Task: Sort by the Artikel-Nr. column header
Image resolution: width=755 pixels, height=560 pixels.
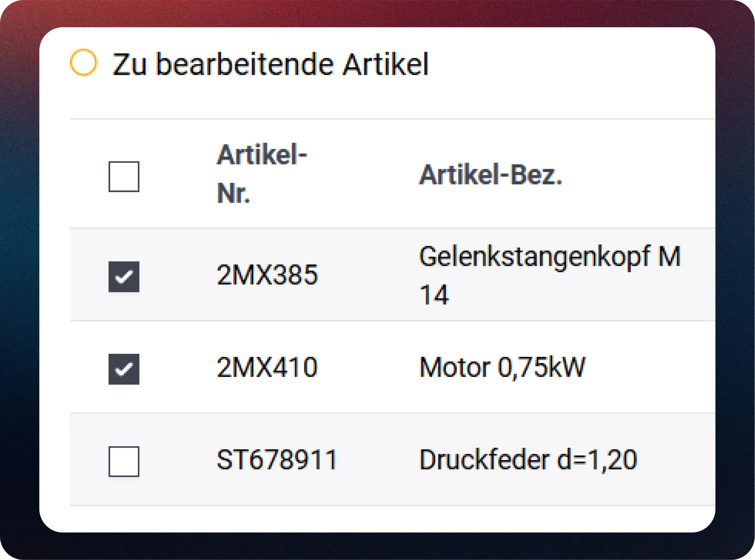Action: (262, 174)
